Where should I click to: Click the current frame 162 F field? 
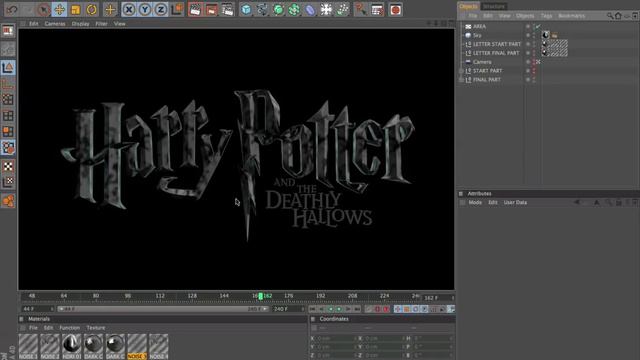tap(438, 298)
